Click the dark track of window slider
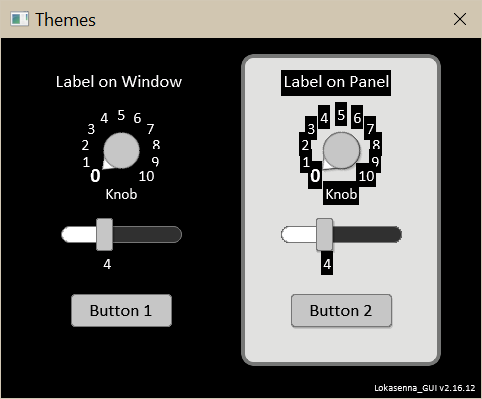This screenshot has width=482, height=399. pos(147,234)
